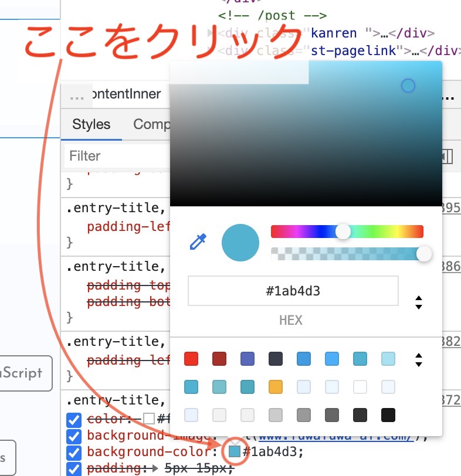The width and height of the screenshot is (461, 476).
Task: Click the background-color swatch next to #1ab4d3
Action: tap(235, 451)
